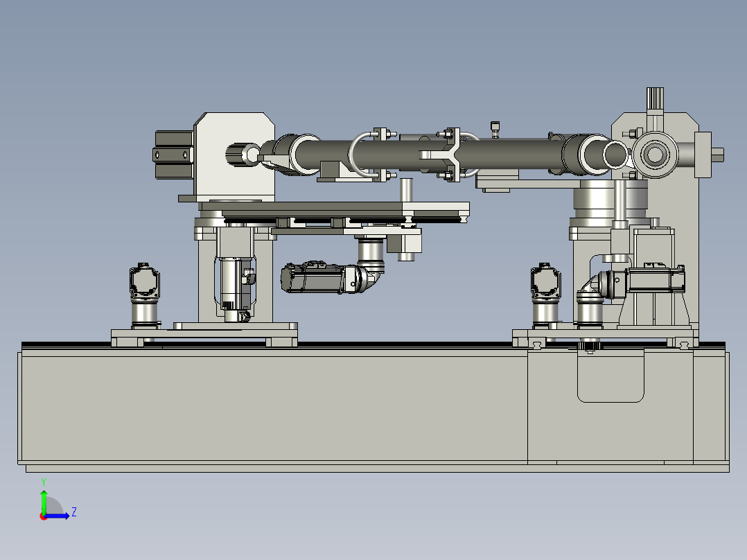Select the splined shaft at the top right
747x560 pixels.
655,98
